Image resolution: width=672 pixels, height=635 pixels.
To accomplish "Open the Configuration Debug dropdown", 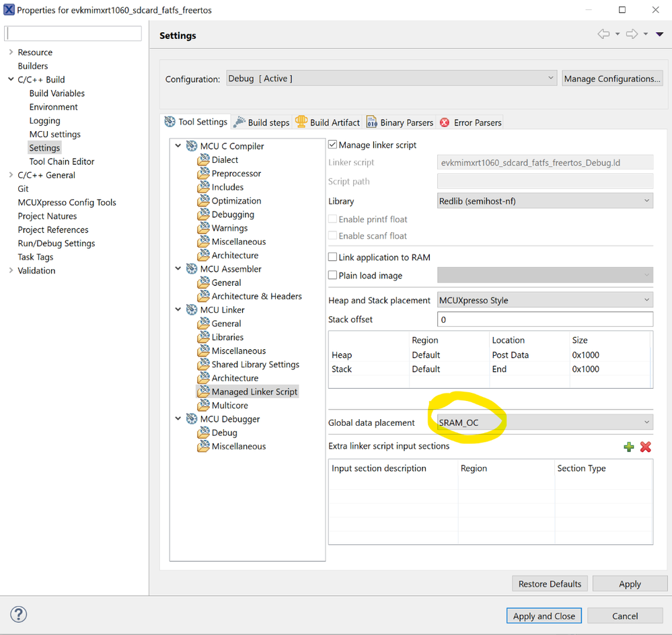I will (x=391, y=79).
